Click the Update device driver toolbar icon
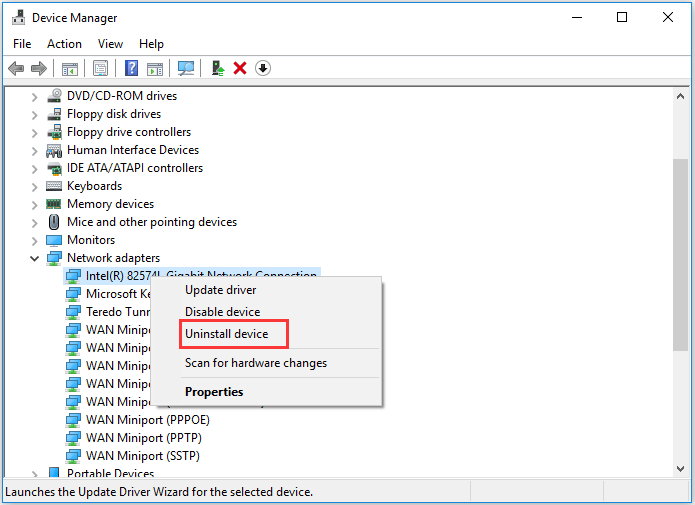The height and width of the screenshot is (505, 695). click(218, 68)
